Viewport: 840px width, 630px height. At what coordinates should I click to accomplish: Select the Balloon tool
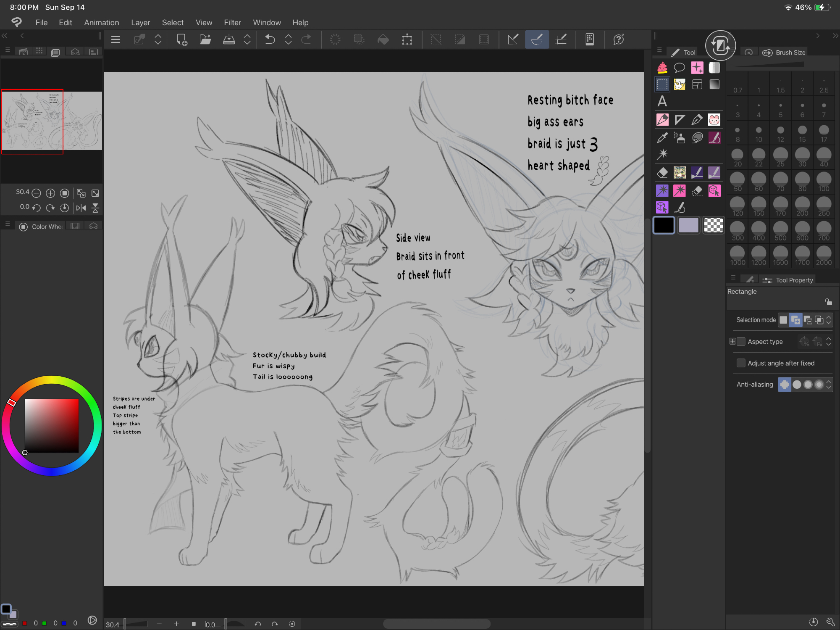(679, 67)
